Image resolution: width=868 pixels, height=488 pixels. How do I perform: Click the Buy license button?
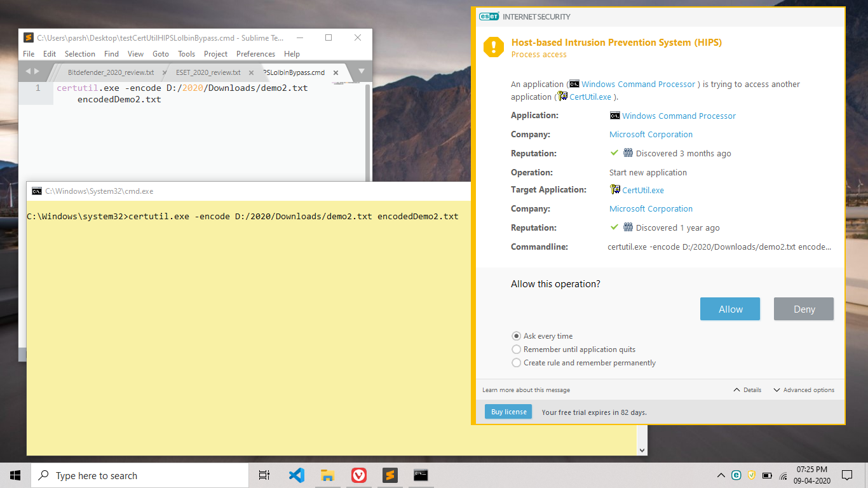pyautogui.click(x=509, y=412)
